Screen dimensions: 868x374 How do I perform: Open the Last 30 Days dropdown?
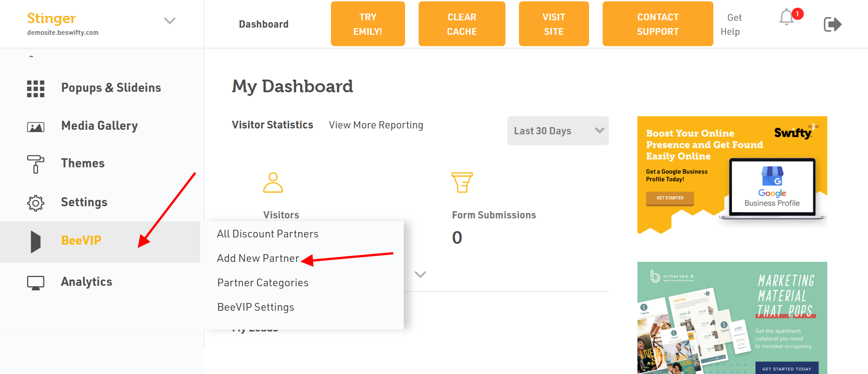click(x=558, y=131)
